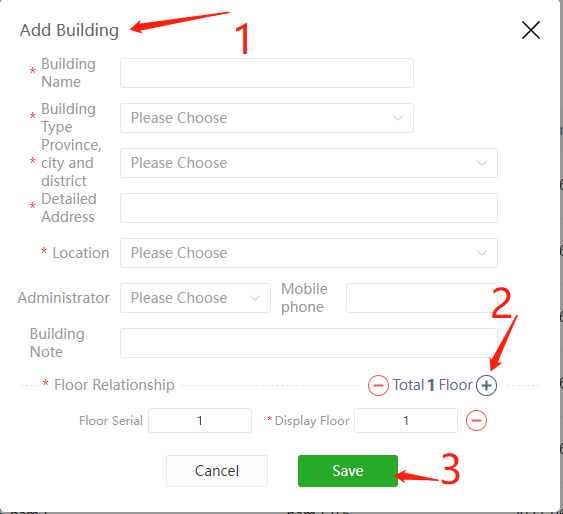Image resolution: width=563 pixels, height=514 pixels.
Task: Click the Cancel button
Action: pyautogui.click(x=217, y=471)
